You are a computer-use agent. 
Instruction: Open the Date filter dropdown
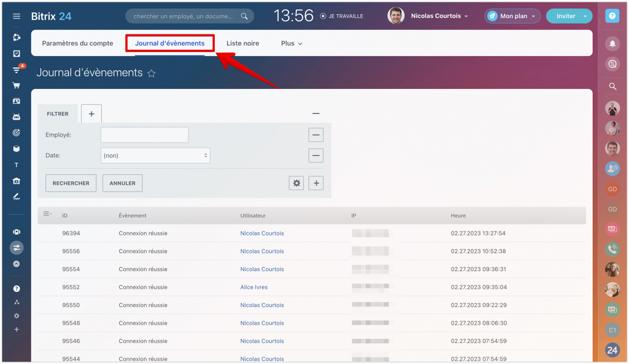click(x=155, y=156)
